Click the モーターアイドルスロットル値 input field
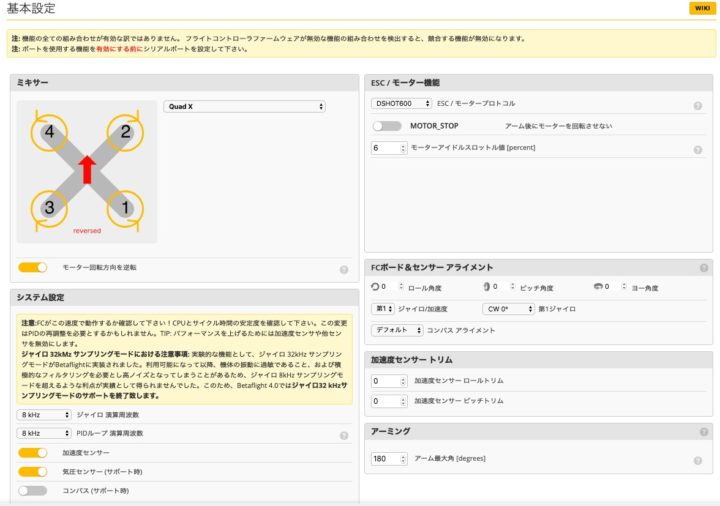Image resolution: width=720 pixels, height=506 pixels. coord(388,148)
